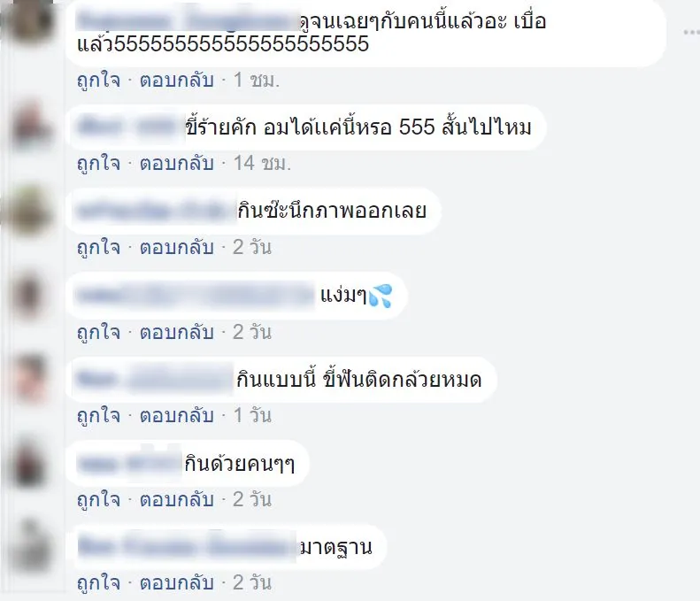Open avatar of the 'มาตรฐาน' commenter

[x=30, y=546]
